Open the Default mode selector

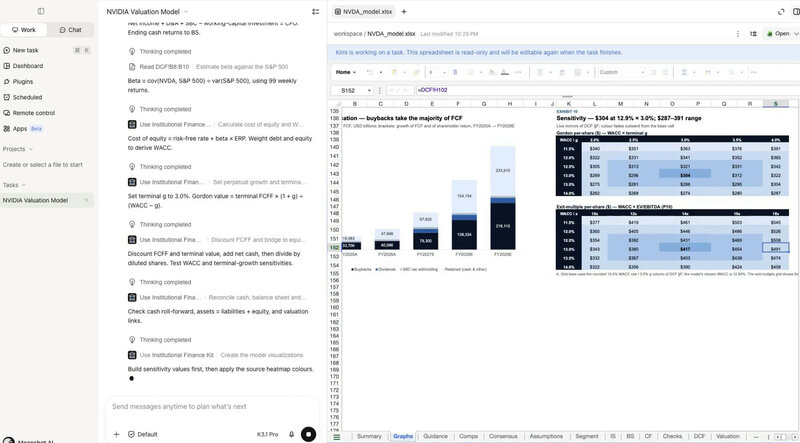coord(142,434)
